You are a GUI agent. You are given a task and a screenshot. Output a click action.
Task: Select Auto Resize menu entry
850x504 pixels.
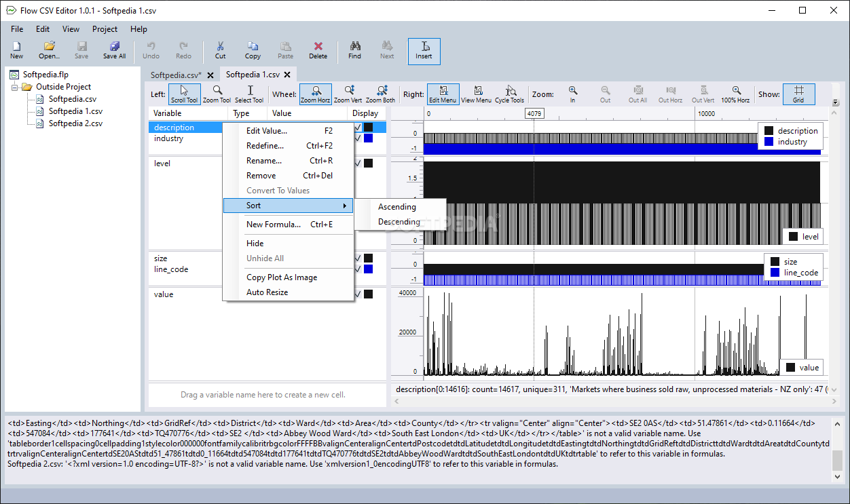(288, 292)
